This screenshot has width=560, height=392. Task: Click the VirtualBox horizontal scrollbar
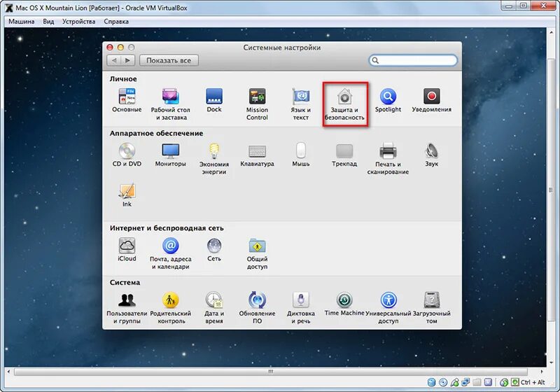[x=271, y=372]
